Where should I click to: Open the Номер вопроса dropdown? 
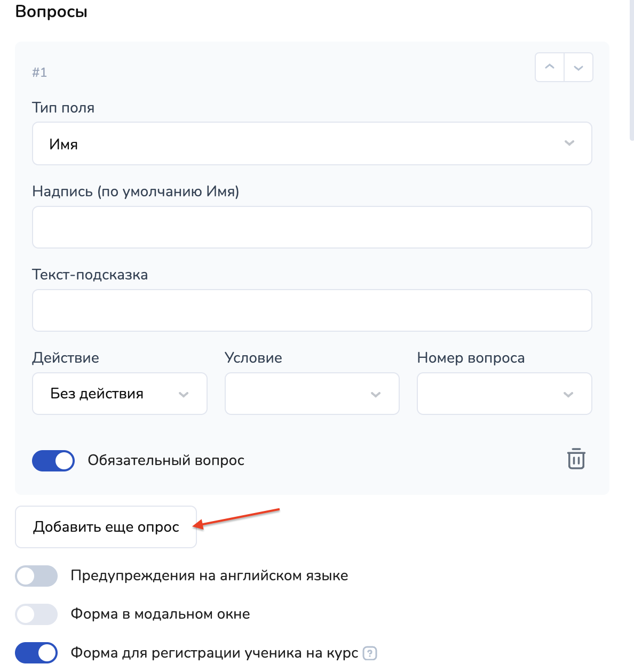click(504, 394)
